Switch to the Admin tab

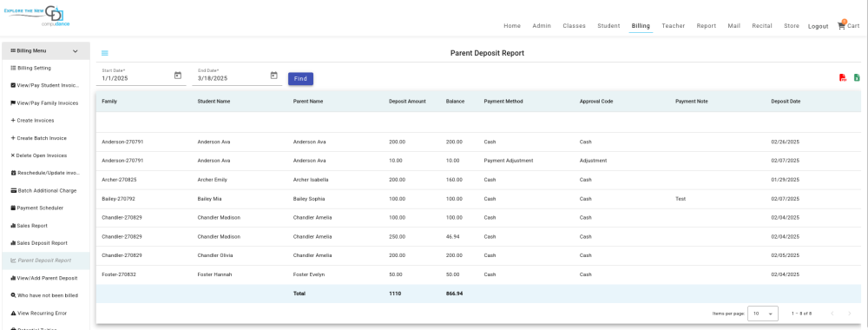point(542,26)
